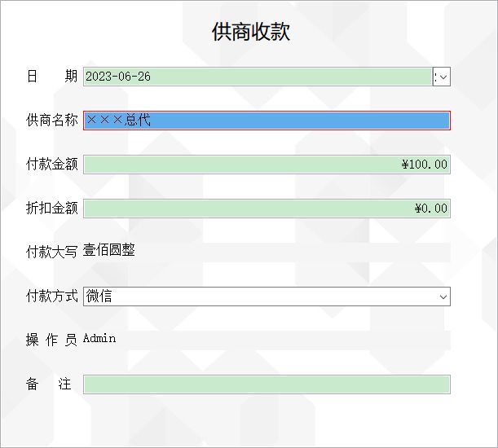This screenshot has width=498, height=448.
Task: Click the 付款方式 label
Action: (x=52, y=296)
